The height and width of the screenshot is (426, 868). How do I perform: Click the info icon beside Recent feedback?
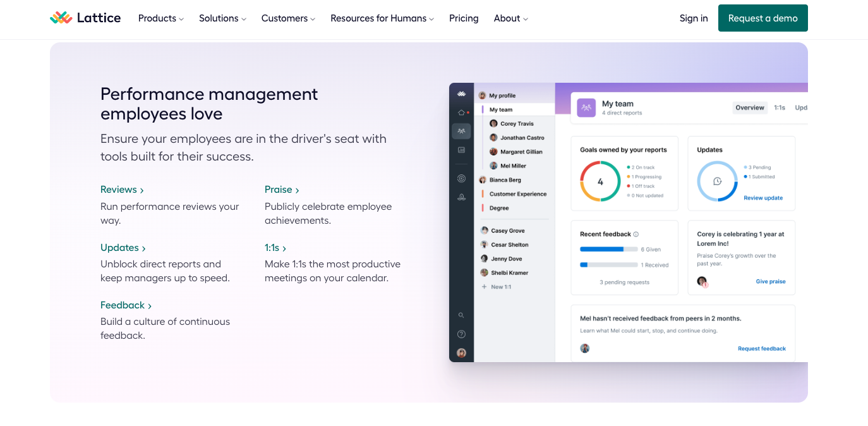coord(636,234)
